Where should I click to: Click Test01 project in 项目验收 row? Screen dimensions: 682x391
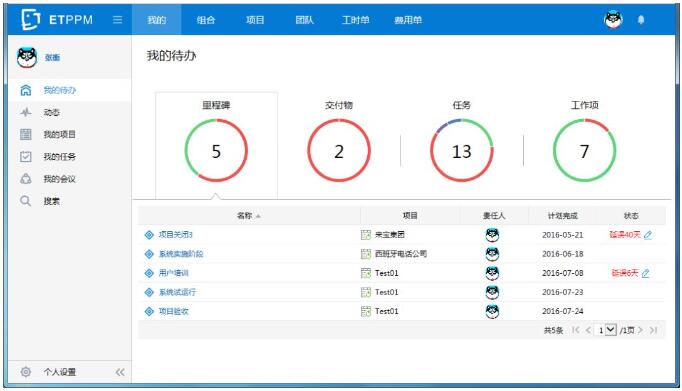[x=386, y=311]
